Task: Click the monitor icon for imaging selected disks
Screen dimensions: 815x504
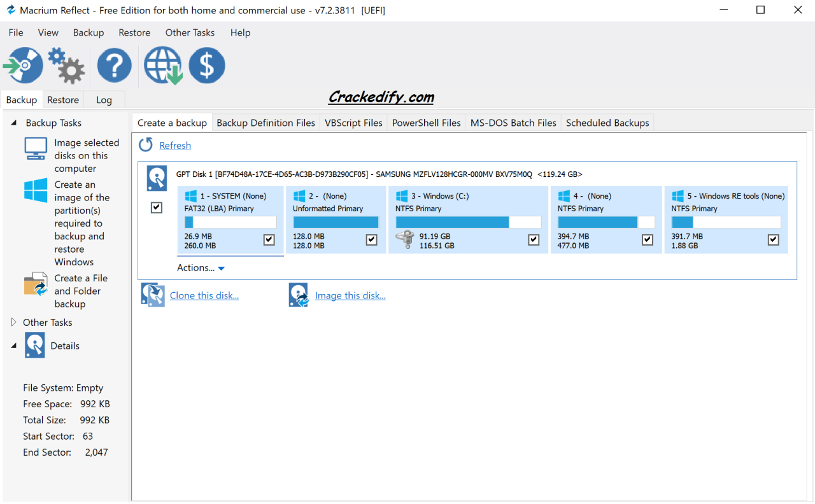Action: 36,148
